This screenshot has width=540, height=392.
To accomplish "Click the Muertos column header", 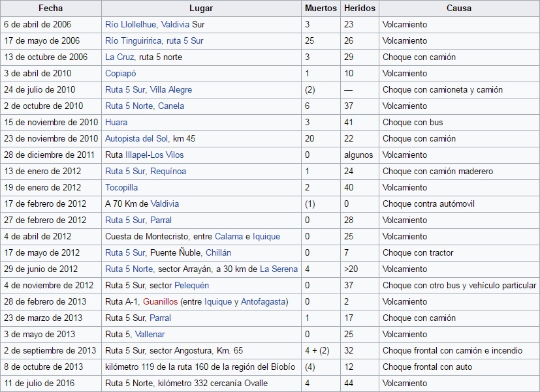I will coord(321,8).
